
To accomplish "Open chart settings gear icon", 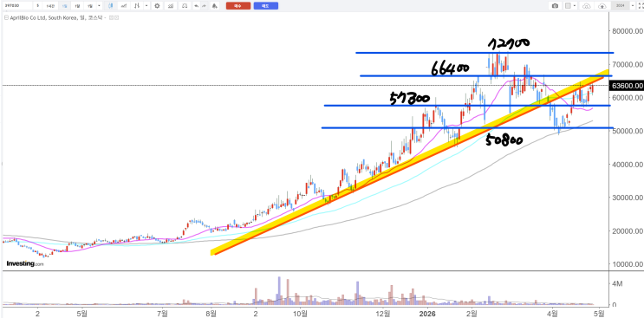I will pos(157,6).
